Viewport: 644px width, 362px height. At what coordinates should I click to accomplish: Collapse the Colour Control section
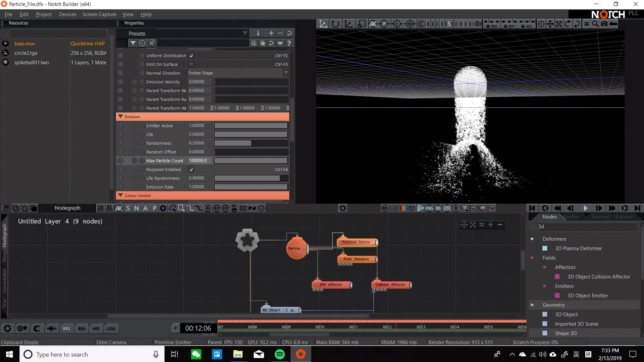pyautogui.click(x=120, y=195)
